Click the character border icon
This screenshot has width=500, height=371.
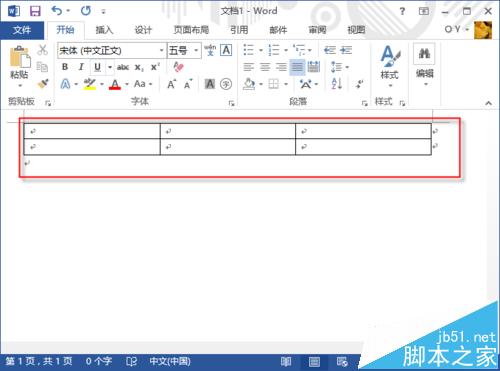pyautogui.click(x=226, y=50)
